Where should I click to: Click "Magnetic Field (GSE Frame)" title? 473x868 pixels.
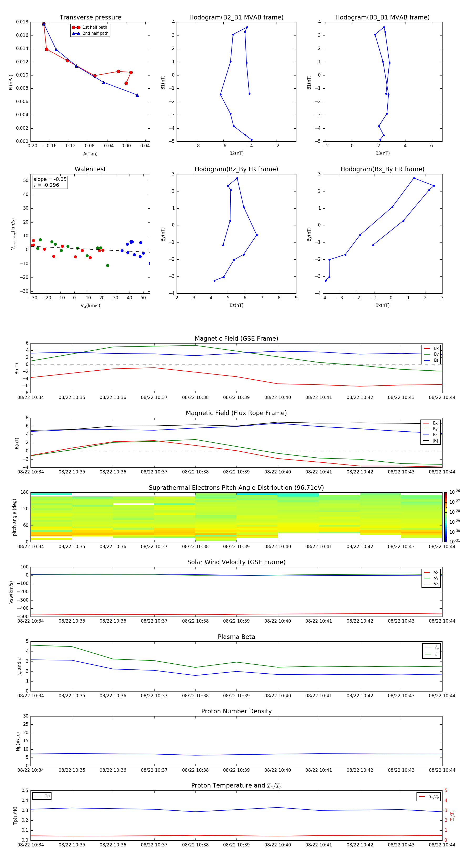pos(236,339)
